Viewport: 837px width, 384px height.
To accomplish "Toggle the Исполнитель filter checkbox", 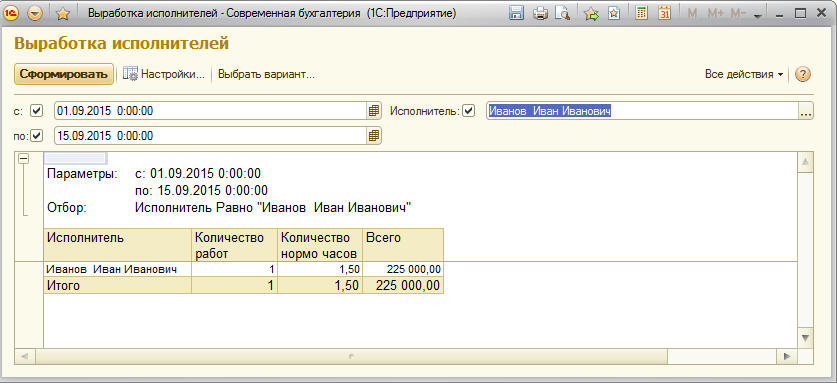I will tap(468, 111).
